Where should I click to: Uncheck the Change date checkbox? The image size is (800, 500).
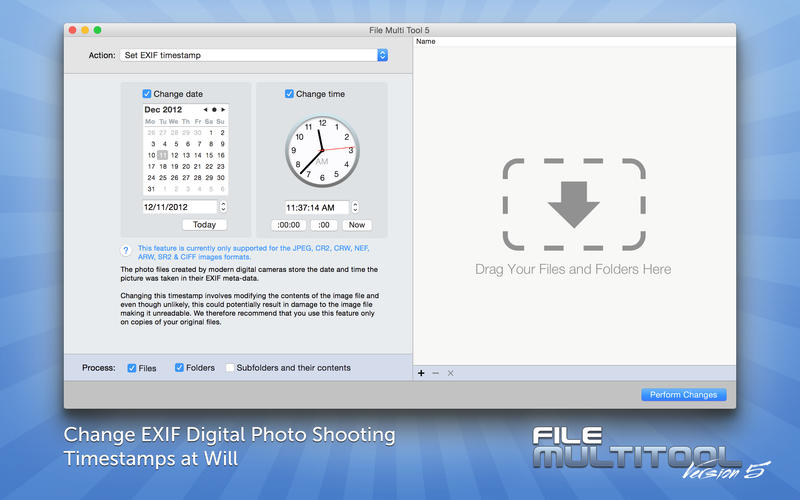click(147, 94)
